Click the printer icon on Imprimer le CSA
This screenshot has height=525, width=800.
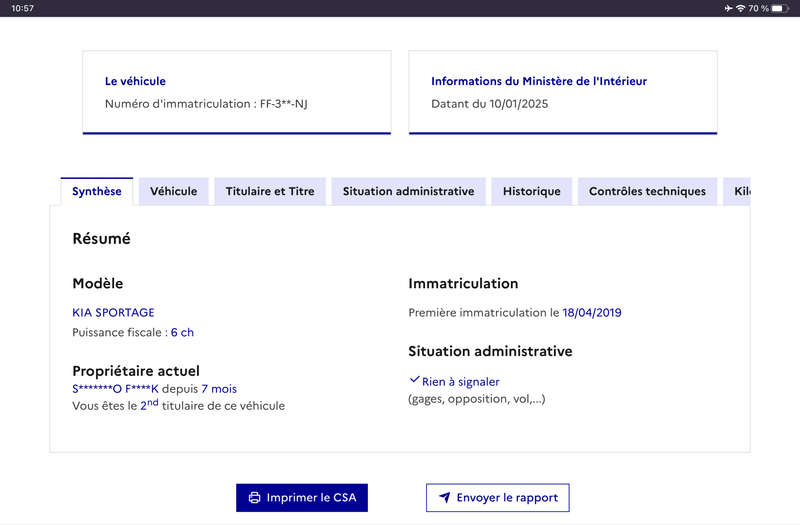point(254,497)
